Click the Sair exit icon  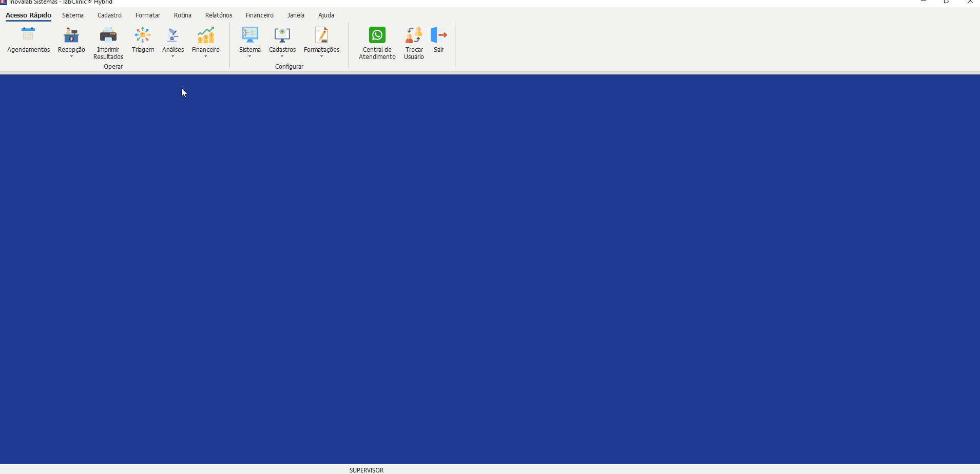coord(438,35)
